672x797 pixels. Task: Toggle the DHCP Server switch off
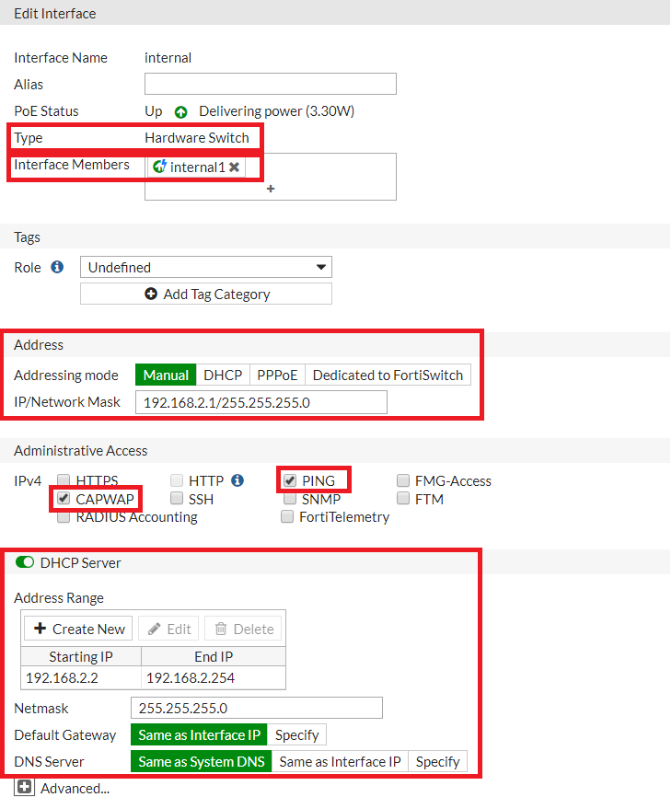point(25,562)
